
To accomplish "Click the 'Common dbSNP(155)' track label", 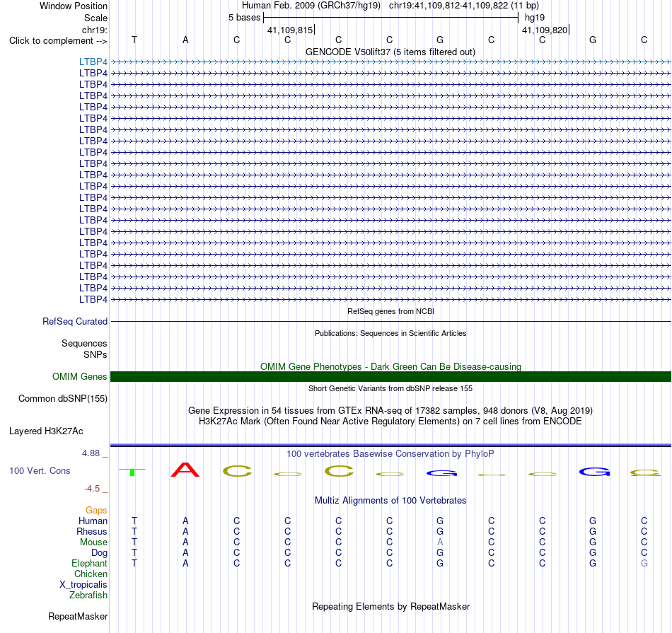I will click(63, 399).
